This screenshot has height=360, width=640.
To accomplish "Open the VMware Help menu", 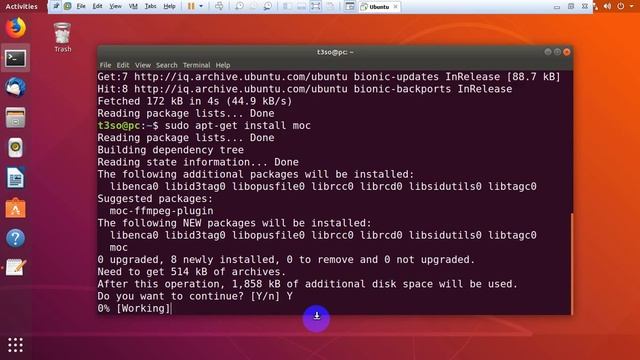I will (x=169, y=6).
